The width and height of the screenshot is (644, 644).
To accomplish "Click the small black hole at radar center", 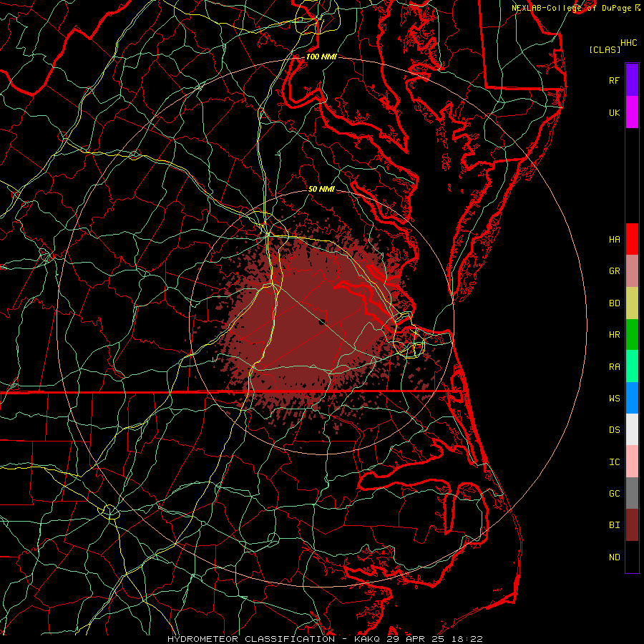I will (x=323, y=322).
